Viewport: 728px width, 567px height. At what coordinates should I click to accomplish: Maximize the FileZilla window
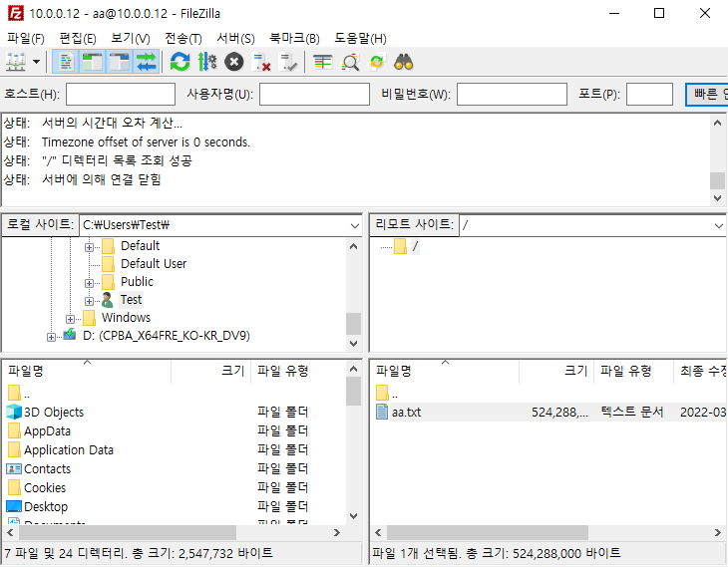click(x=659, y=14)
